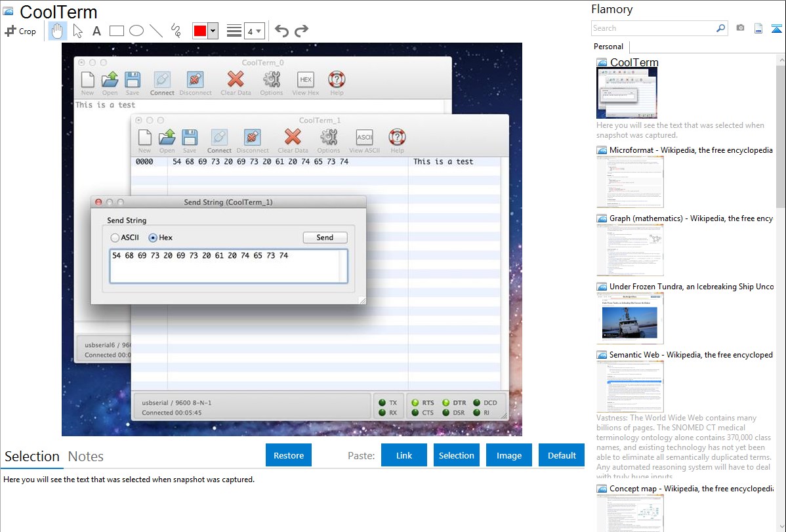Redo the last undone action
The image size is (786, 532).
click(x=301, y=31)
